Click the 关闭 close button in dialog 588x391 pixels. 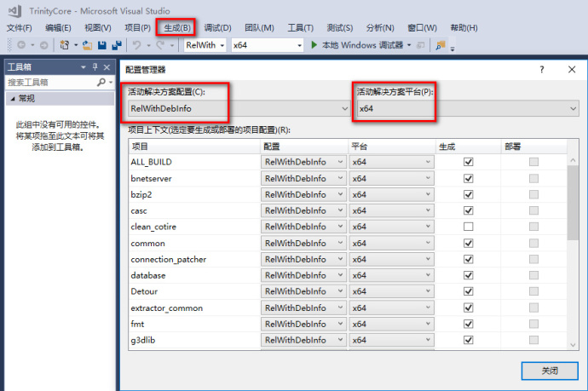(549, 371)
